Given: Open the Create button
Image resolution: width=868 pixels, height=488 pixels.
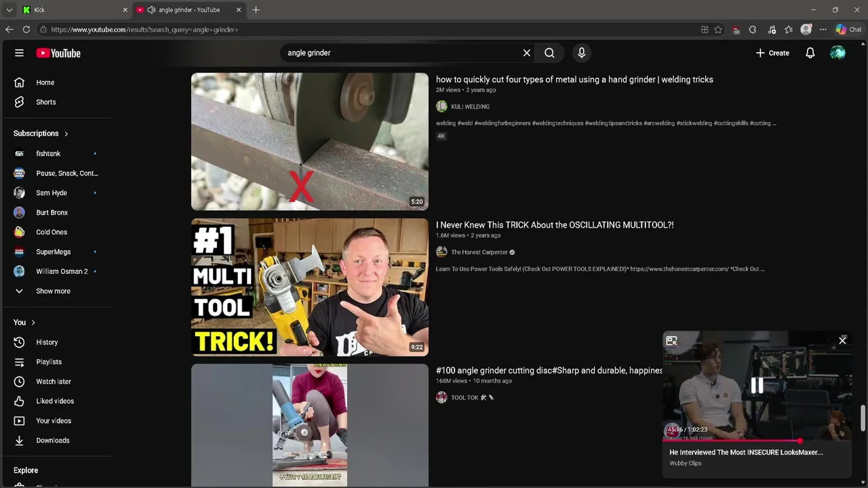Looking at the screenshot, I should pos(772,53).
